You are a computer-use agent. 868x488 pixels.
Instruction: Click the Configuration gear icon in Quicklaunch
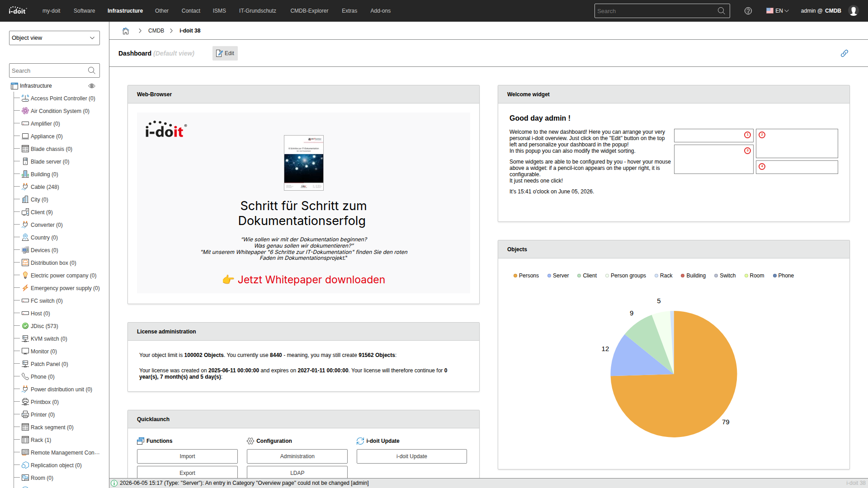click(x=250, y=441)
